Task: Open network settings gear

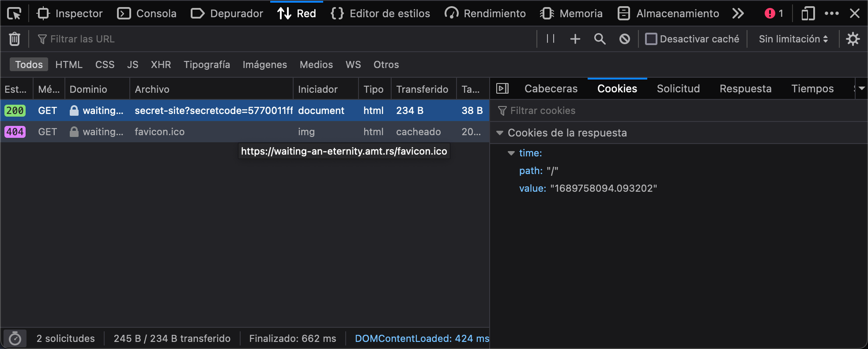Action: click(853, 39)
